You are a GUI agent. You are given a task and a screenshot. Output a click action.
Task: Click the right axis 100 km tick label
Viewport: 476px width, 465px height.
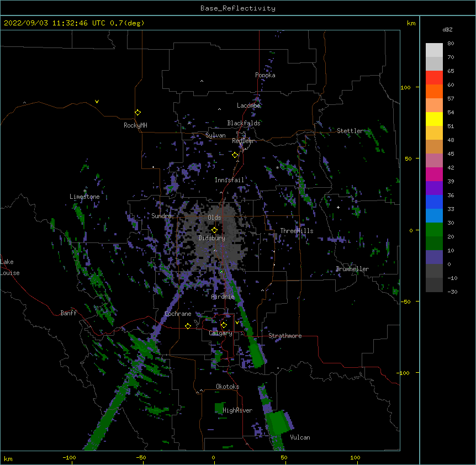click(x=405, y=87)
